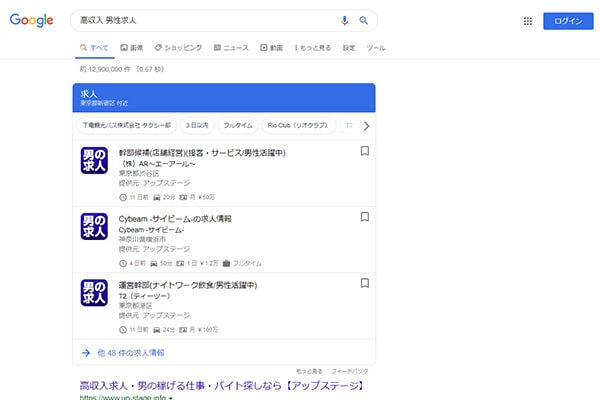This screenshot has width=600, height=400.
Task: Select the 下電観光バス株式会社 タクシー部 filter chip
Action: (x=127, y=126)
